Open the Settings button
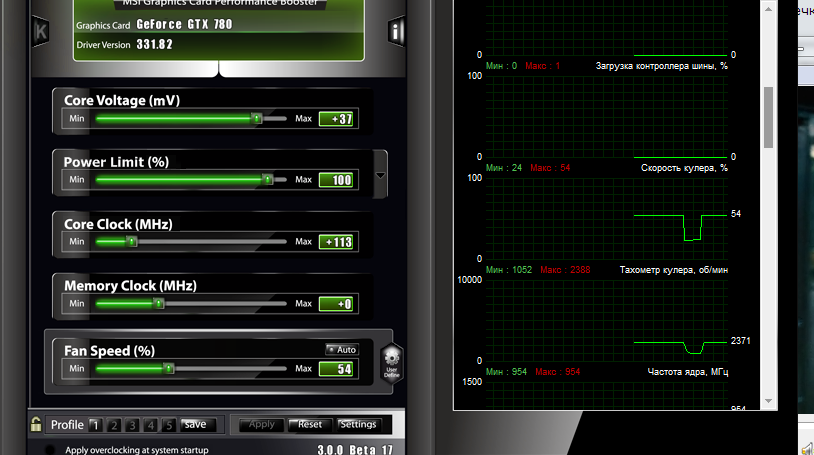The image size is (814, 455). (x=358, y=424)
